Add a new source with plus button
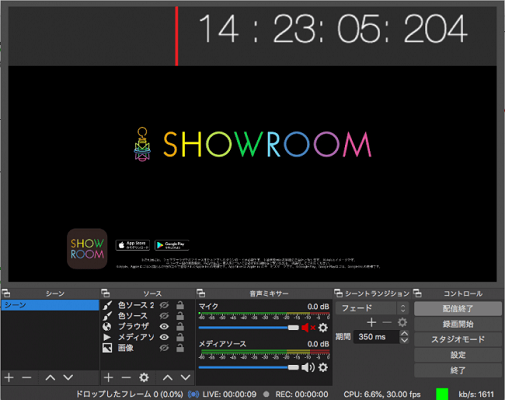The height and width of the screenshot is (400, 505). click(108, 378)
